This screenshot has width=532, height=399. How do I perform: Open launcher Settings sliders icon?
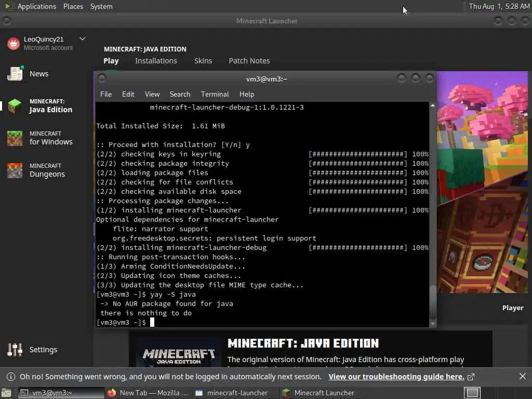pos(15,350)
